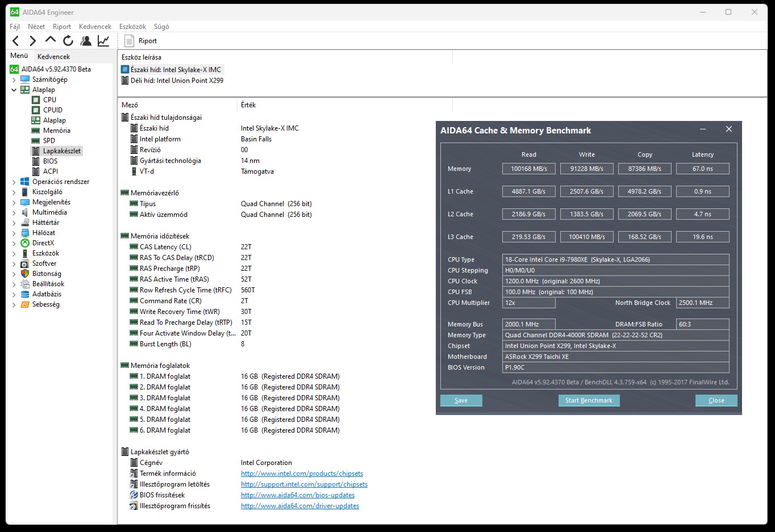Open the aida64.com/driver-updates link
The width and height of the screenshot is (775, 532).
point(300,506)
